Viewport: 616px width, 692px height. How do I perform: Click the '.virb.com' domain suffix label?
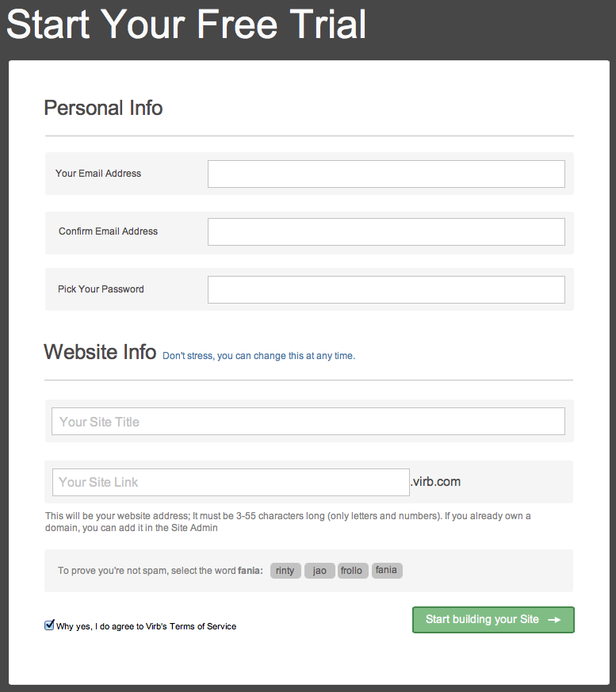[437, 481]
